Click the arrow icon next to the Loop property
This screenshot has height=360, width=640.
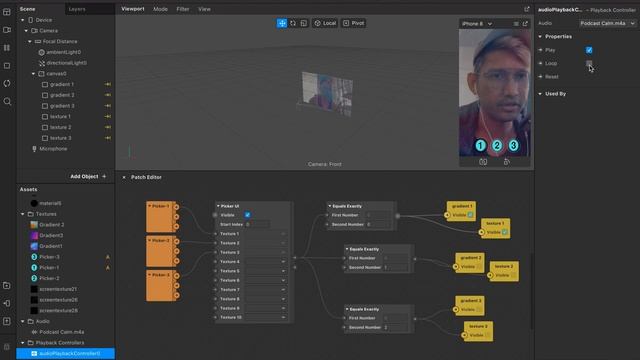click(x=540, y=63)
